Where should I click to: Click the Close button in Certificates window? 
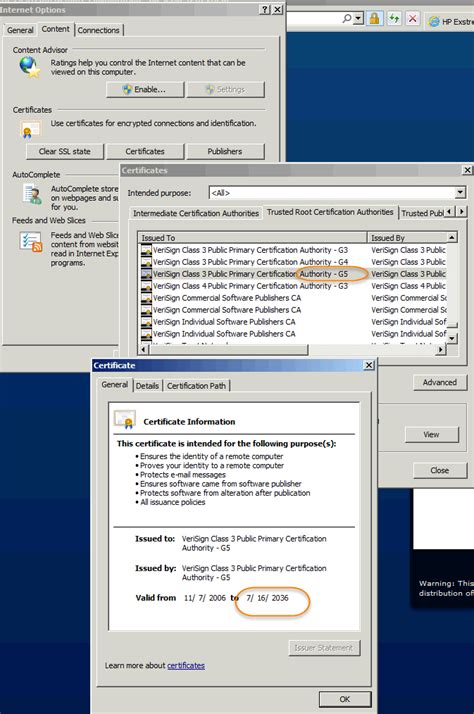click(439, 470)
